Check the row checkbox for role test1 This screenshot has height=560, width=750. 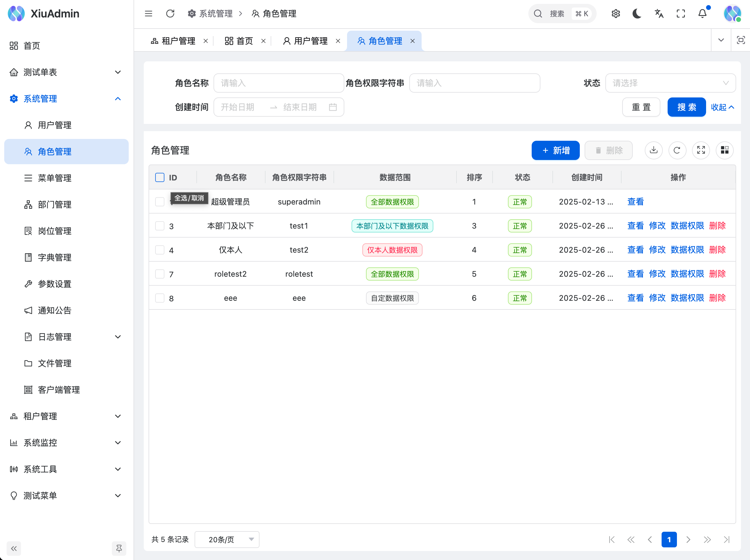pos(159,226)
